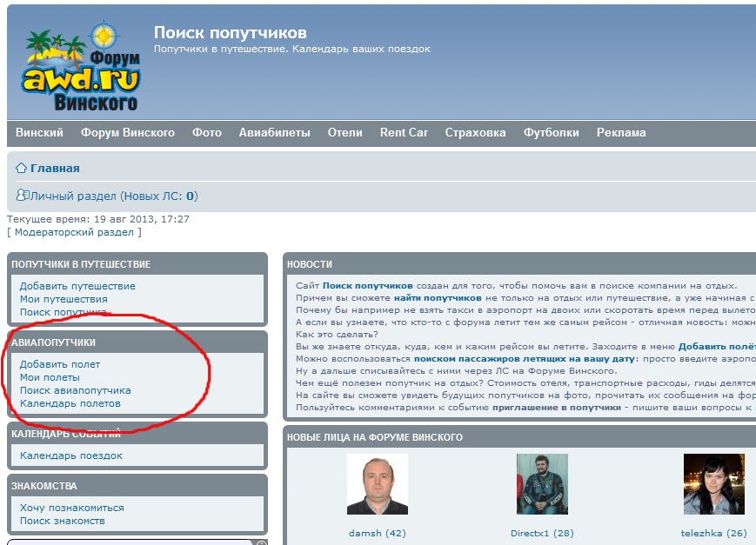Click the awd.ru Форум Винского logo
This screenshot has width=756, height=545.
point(81,69)
